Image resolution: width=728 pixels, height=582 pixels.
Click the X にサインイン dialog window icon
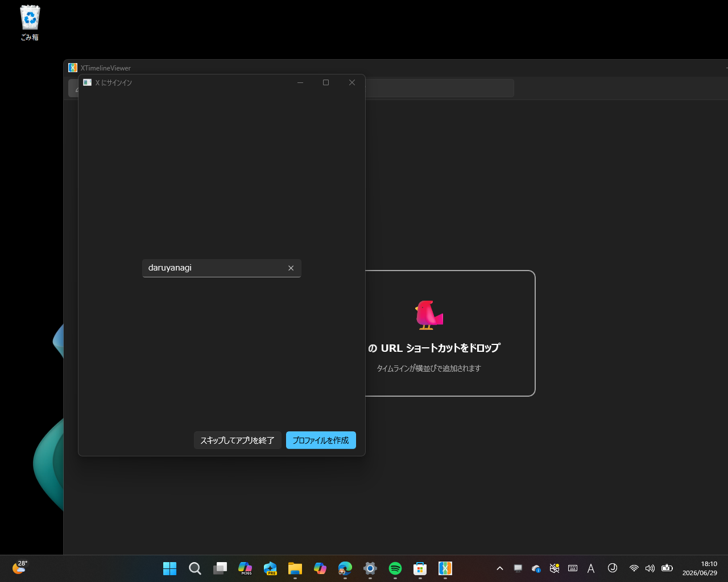click(88, 82)
